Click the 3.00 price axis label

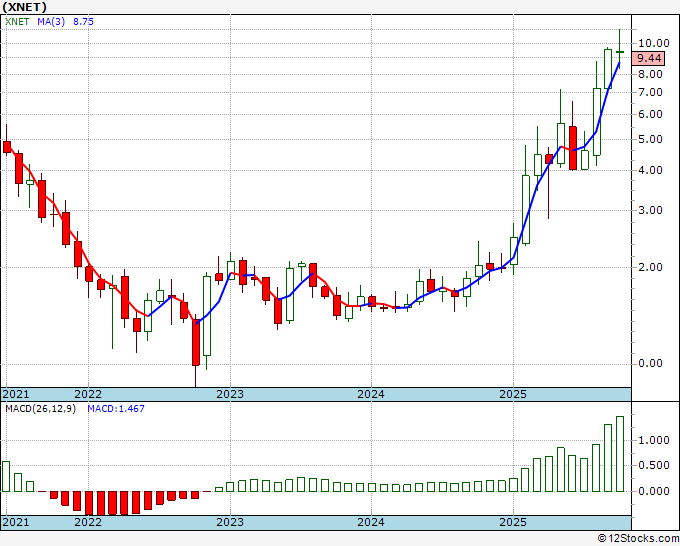651,210
